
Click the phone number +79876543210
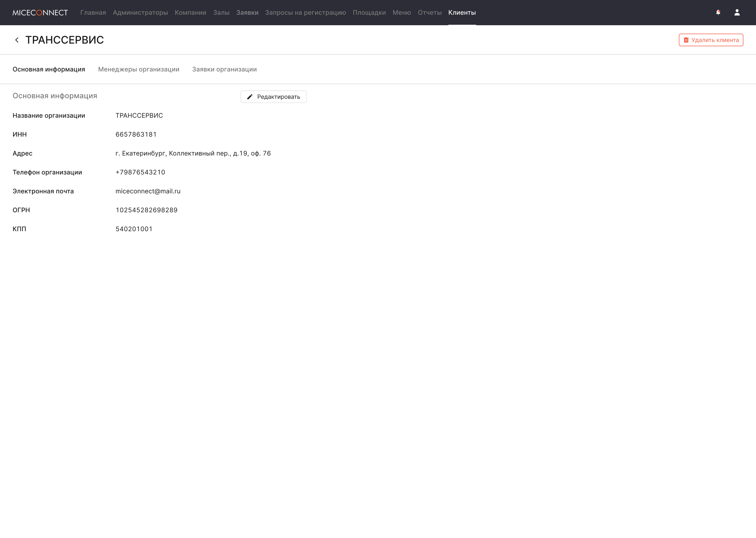coord(140,172)
